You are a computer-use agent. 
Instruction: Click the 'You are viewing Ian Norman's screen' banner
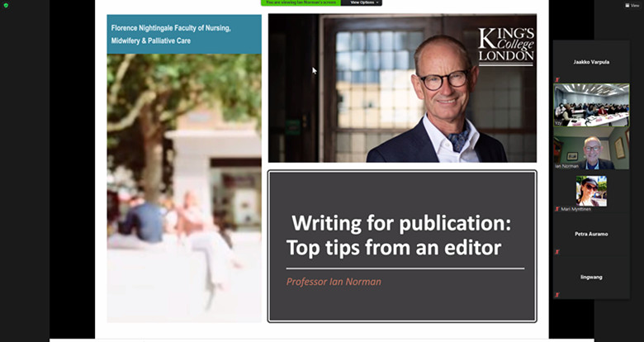click(x=301, y=2)
